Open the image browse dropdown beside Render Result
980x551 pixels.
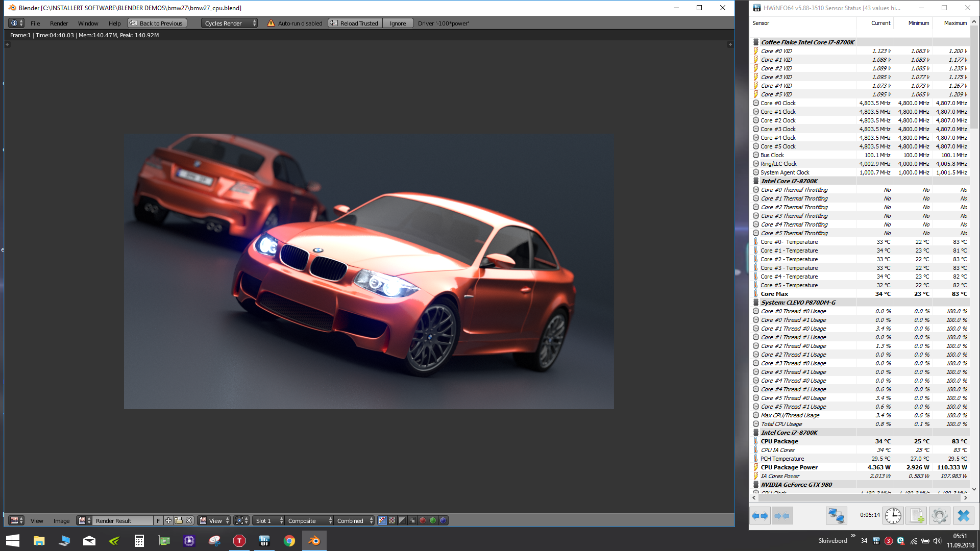coord(84,520)
